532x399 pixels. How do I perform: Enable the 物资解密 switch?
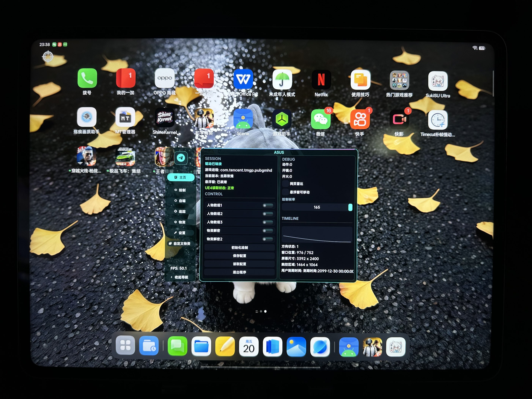tap(268, 231)
